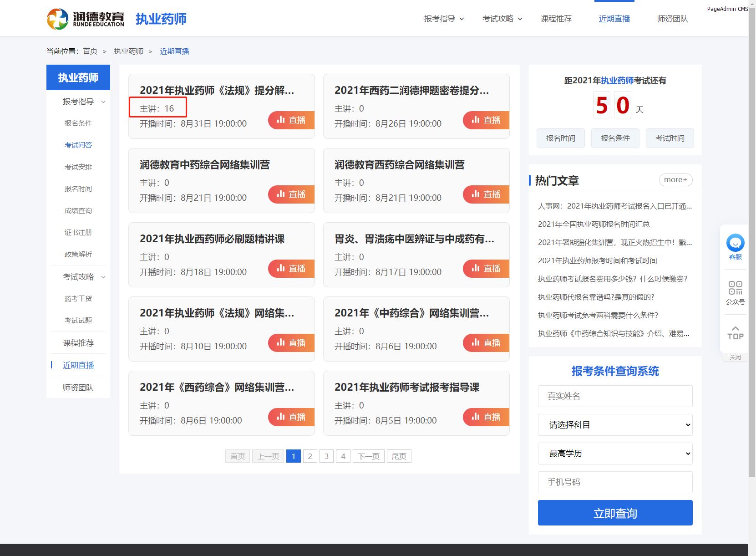This screenshot has width=756, height=556.
Task: Open the 直播 button for 润德教育中药综合网络集训营
Action: (291, 194)
